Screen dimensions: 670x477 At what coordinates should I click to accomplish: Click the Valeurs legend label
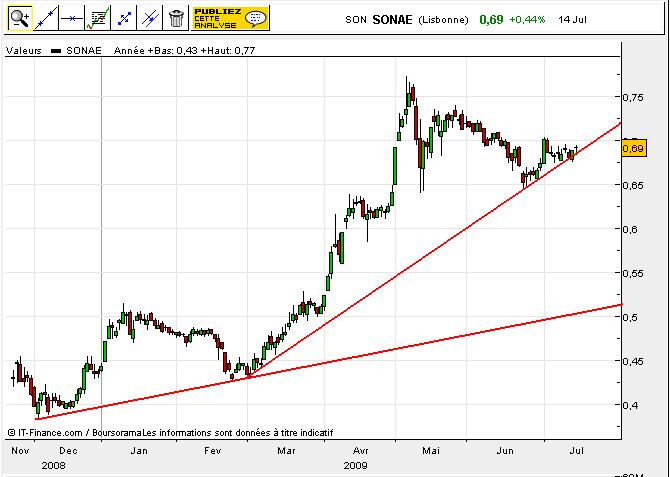pos(24,50)
